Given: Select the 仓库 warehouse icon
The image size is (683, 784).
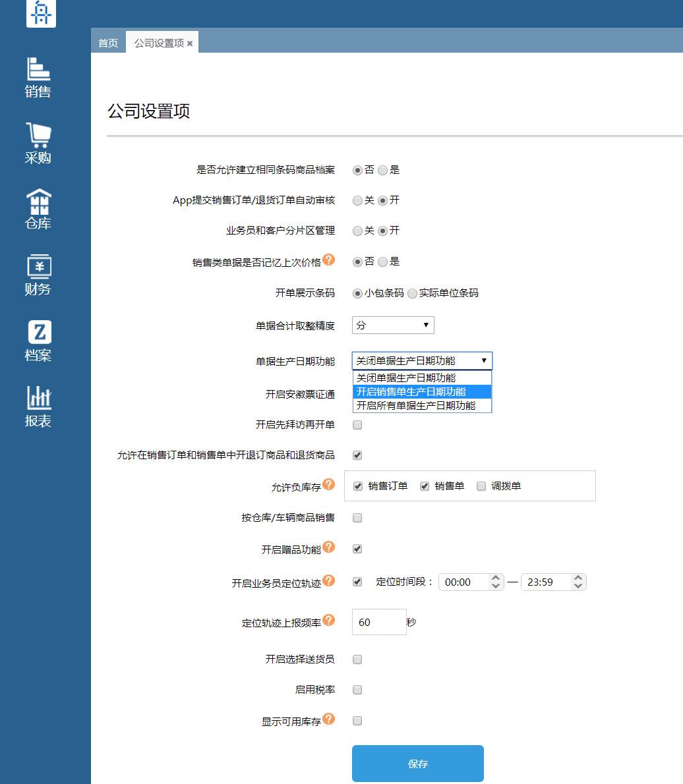Looking at the screenshot, I should 39,208.
